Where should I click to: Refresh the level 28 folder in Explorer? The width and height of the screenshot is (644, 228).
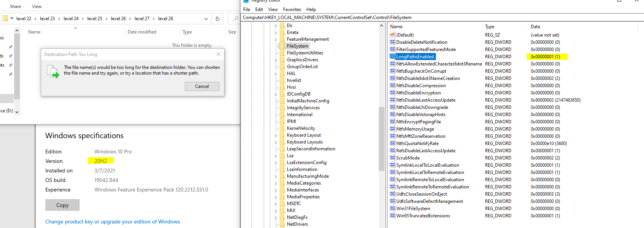[x=218, y=19]
